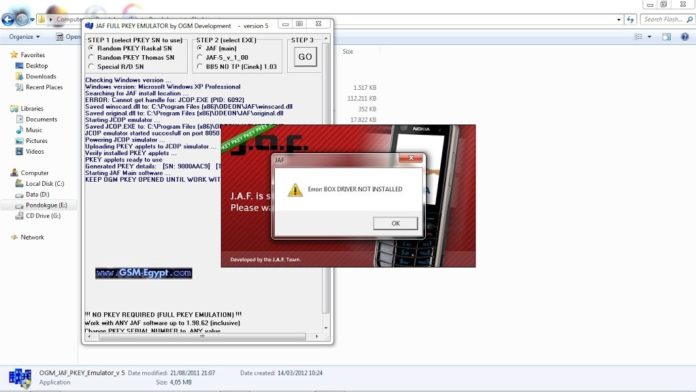Click the 112.211 KB file size entry
Image resolution: width=696 pixels, height=392 pixels.
[x=362, y=99]
